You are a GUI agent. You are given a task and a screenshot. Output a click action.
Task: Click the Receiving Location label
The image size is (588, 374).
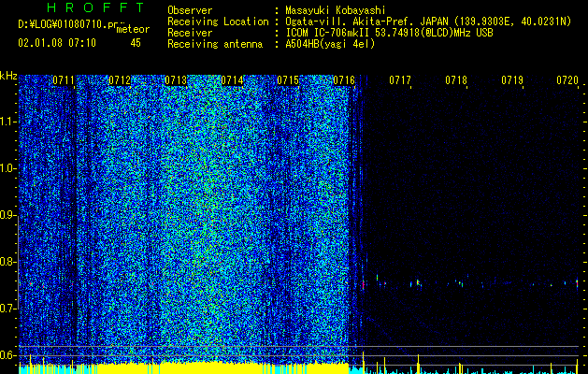[x=218, y=22]
